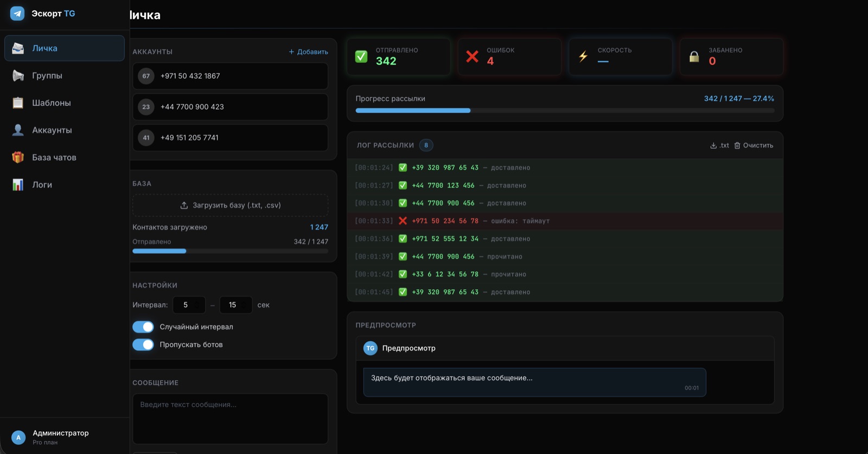Select log entry at 00:01:24

coord(565,168)
